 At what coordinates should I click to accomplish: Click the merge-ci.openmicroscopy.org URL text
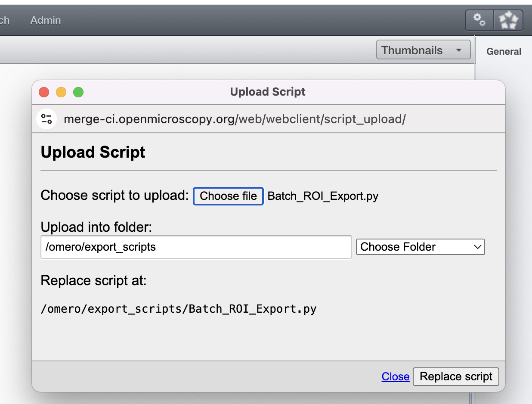(x=234, y=119)
